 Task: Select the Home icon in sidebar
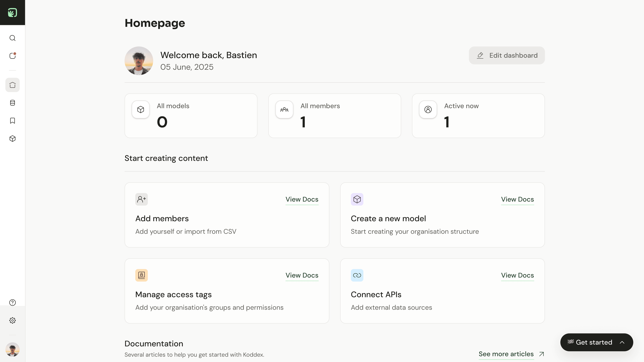13,85
